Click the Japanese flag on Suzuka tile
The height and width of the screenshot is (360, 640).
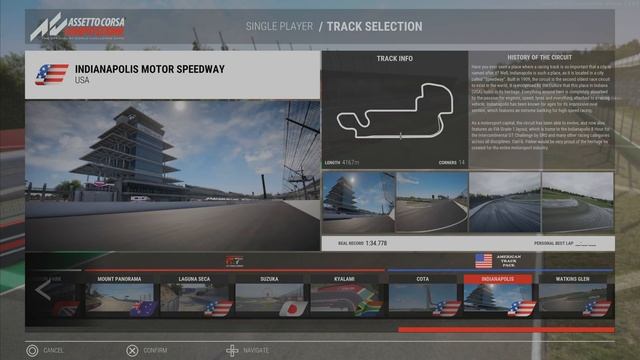tap(293, 309)
